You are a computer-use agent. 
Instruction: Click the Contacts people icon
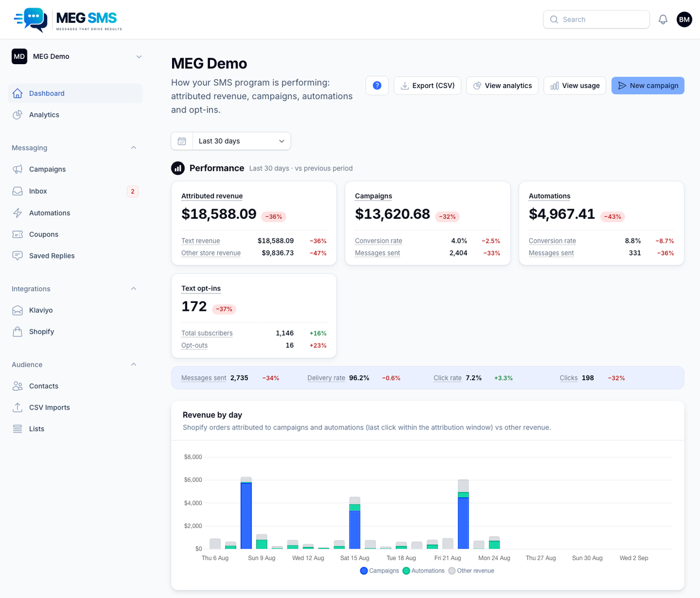pyautogui.click(x=17, y=386)
